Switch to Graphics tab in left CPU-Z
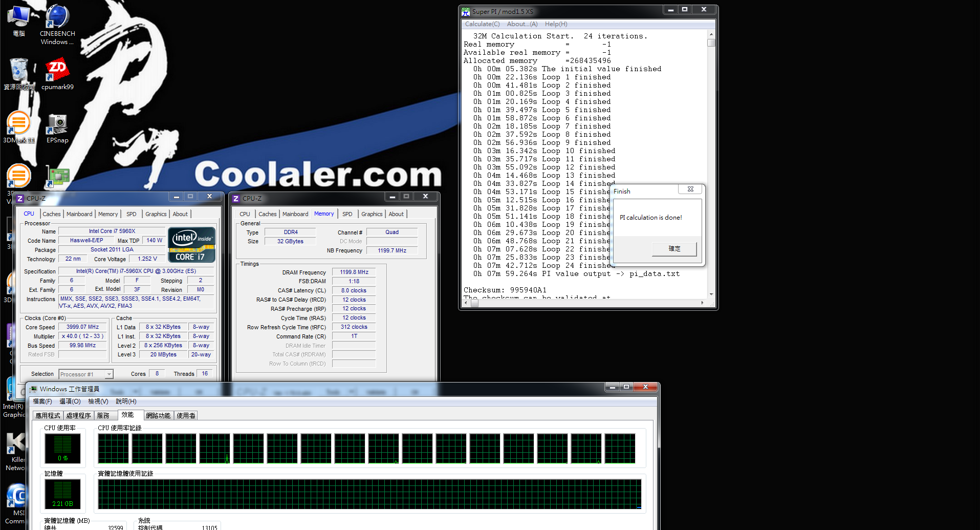 tap(156, 214)
